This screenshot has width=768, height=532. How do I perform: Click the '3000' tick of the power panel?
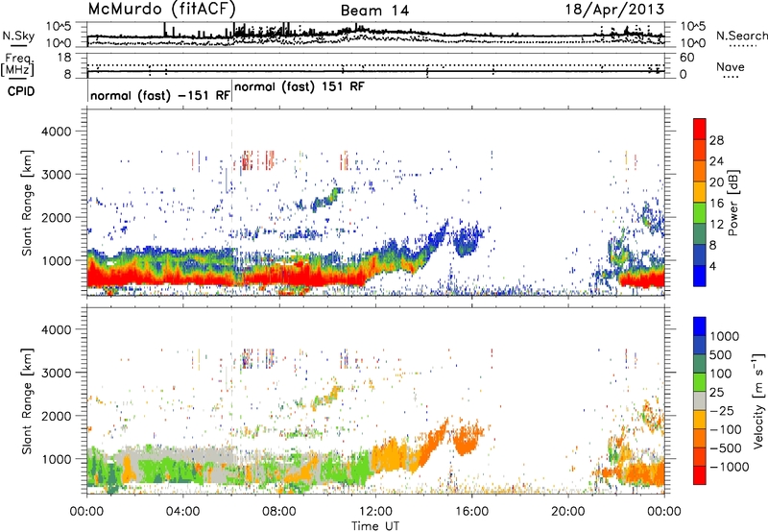57,175
